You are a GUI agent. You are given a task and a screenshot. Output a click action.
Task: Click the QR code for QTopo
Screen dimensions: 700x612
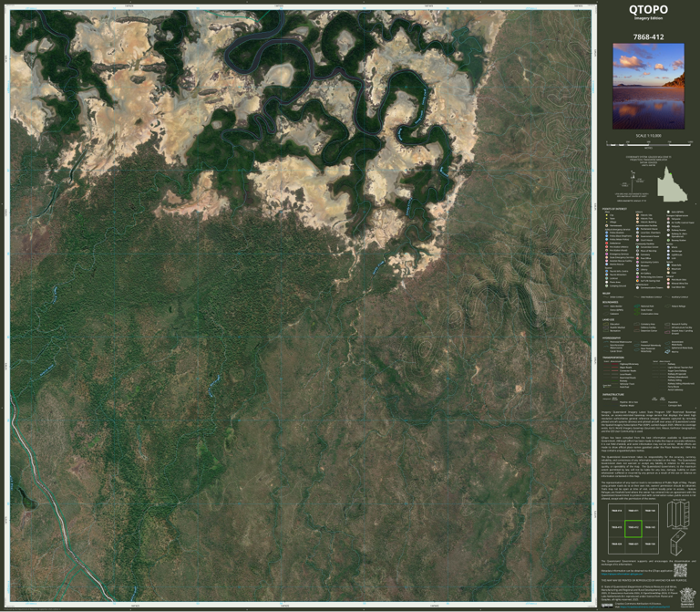pyautogui.click(x=680, y=570)
